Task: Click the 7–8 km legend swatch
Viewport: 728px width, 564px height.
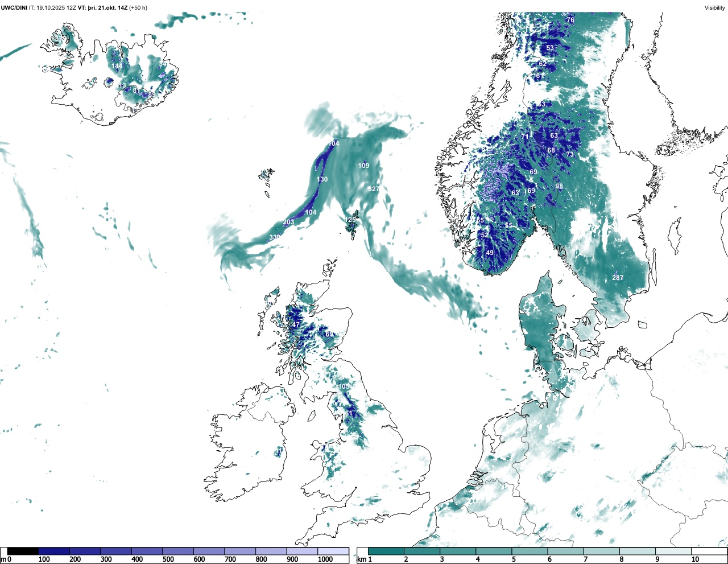Action: pos(601,551)
